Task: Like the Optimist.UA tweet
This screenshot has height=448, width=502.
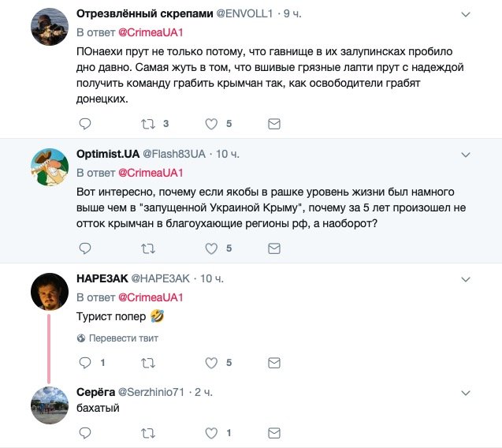Action: point(211,248)
